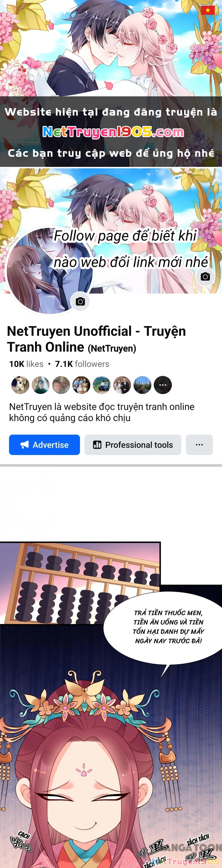222x868 pixels.
Task: Open the three-dots more options button
Action: click(199, 445)
